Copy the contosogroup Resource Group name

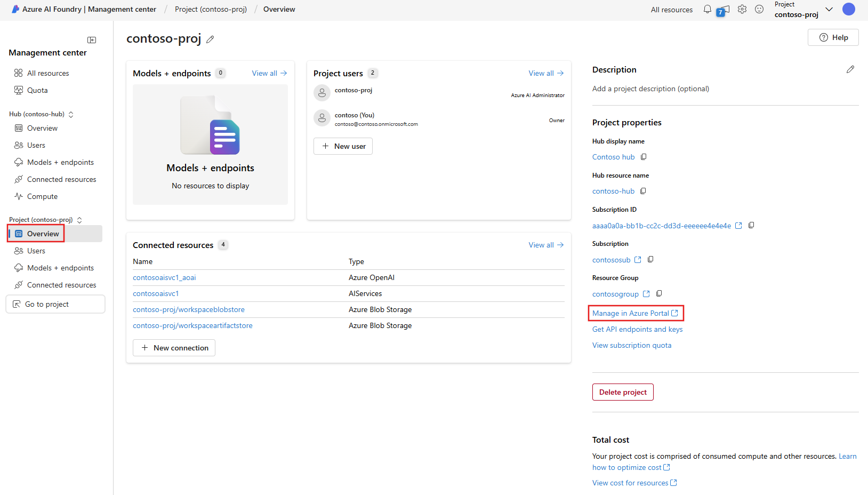click(659, 293)
